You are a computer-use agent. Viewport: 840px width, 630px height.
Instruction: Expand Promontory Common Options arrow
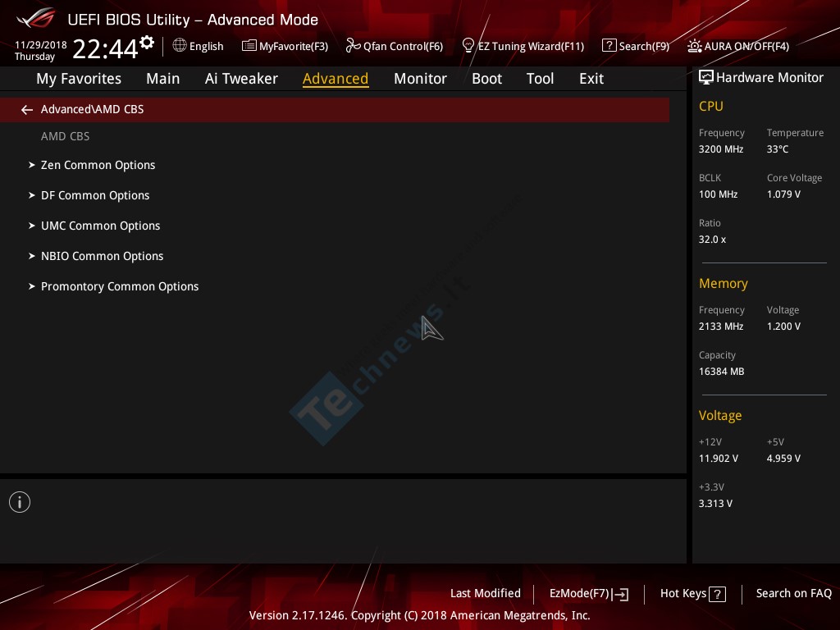tap(32, 286)
